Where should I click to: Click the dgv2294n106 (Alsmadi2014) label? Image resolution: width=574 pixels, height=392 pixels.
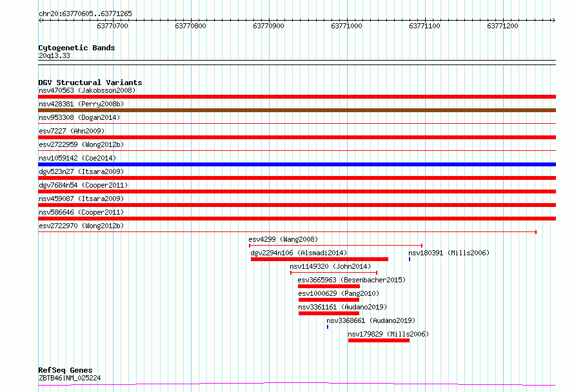click(x=299, y=253)
